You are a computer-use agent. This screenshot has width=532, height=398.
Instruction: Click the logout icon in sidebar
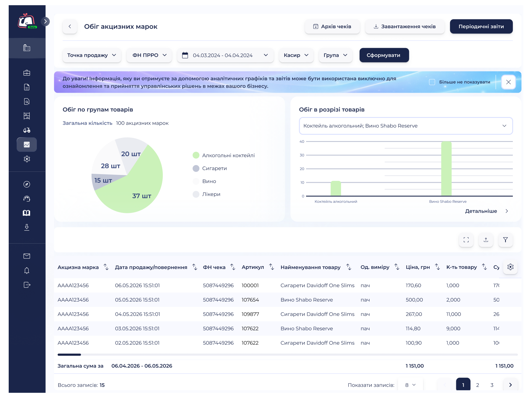tap(27, 285)
